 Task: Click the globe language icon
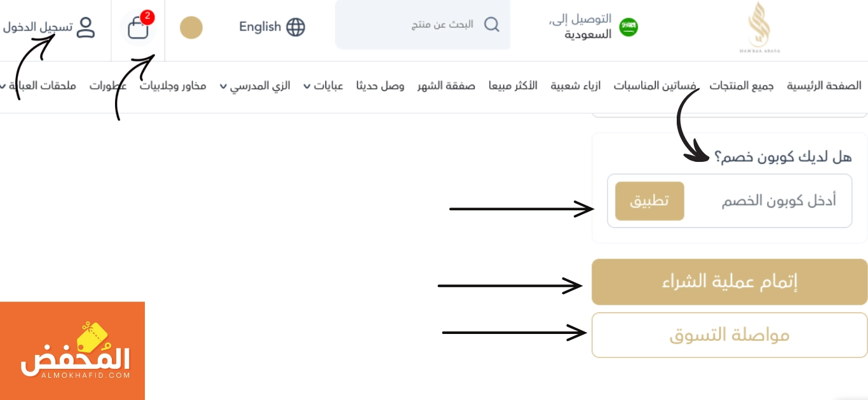[x=295, y=27]
